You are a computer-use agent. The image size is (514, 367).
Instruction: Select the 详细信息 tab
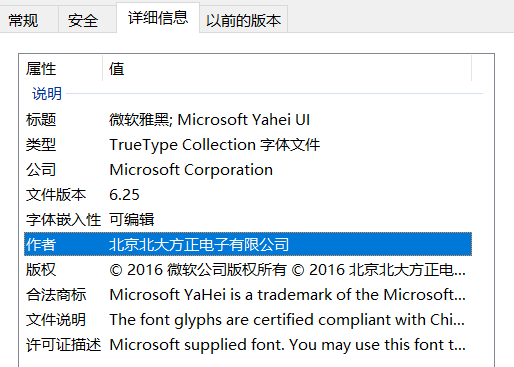158,17
